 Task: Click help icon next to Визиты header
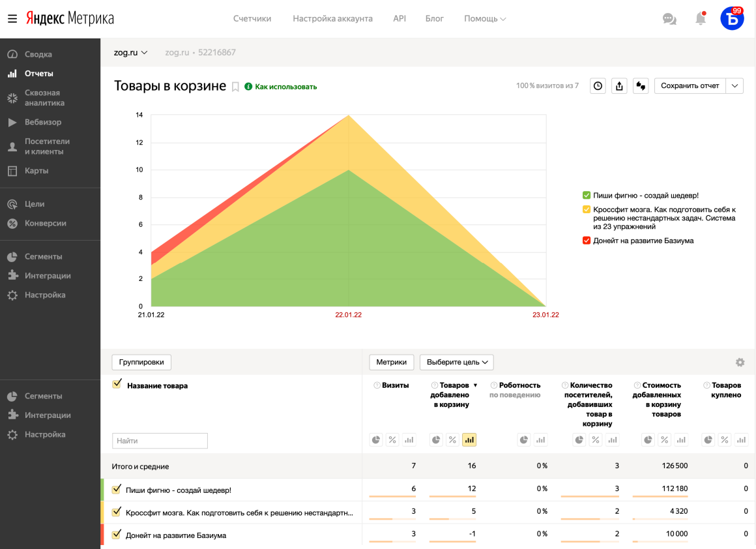click(377, 385)
